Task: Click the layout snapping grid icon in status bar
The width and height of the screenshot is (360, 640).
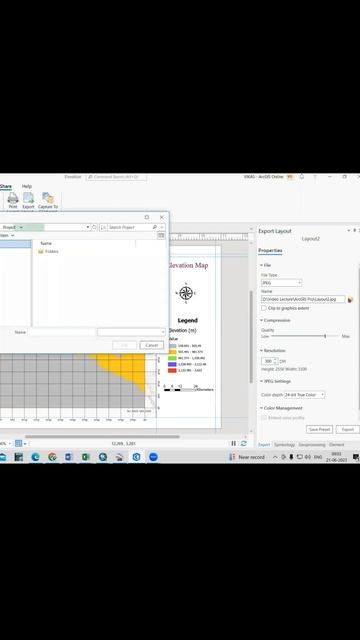Action: coord(18,443)
